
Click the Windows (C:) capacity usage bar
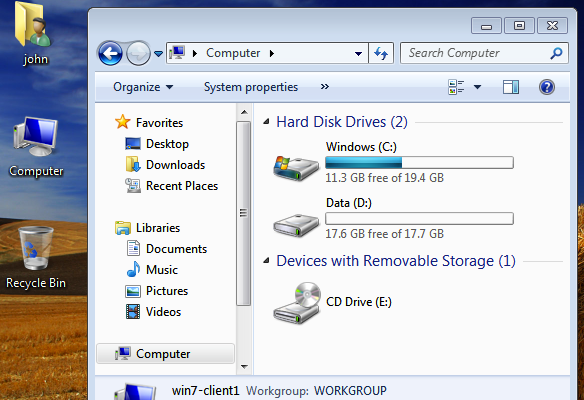coord(419,162)
